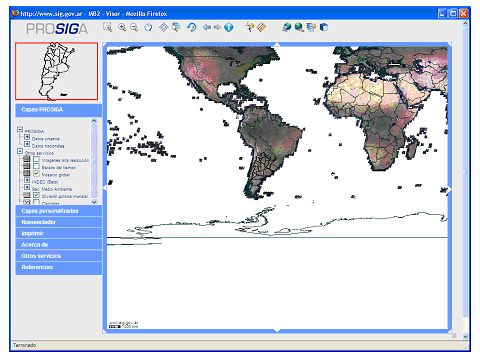Viewport: 480px width, 360px height.
Task: Click the stacked layers toolbar icon
Action: (311, 27)
